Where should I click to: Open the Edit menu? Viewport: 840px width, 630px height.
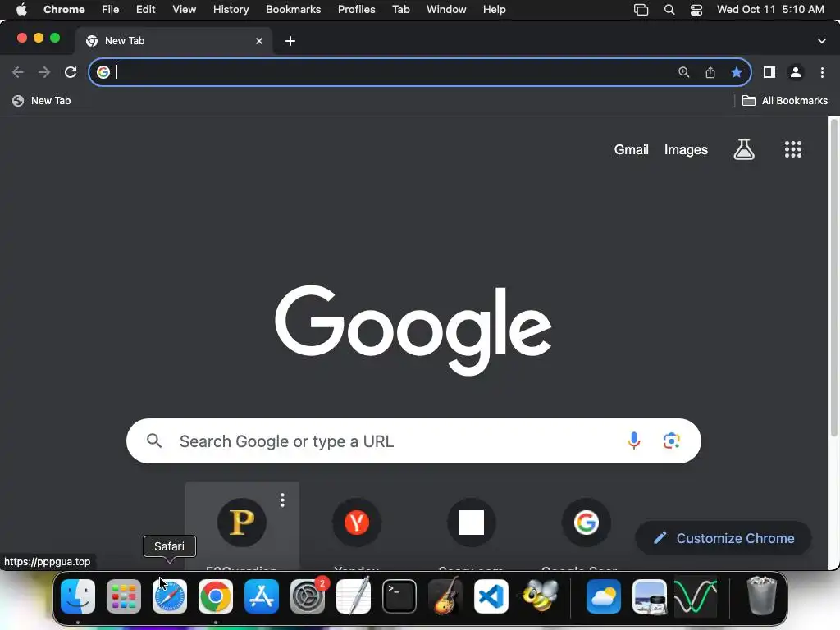tap(145, 10)
